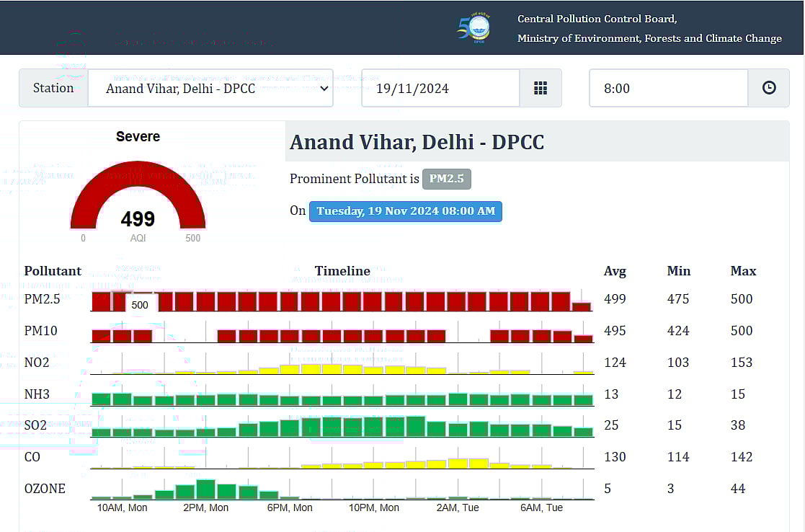Click the clock icon to set time
This screenshot has height=532, width=805.
pyautogui.click(x=769, y=88)
